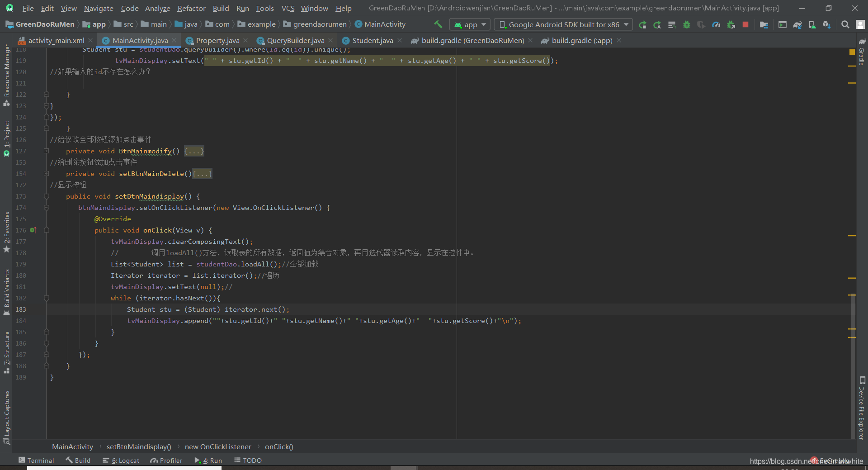Open the 4: Run tool window
868x470 pixels.
pos(208,461)
